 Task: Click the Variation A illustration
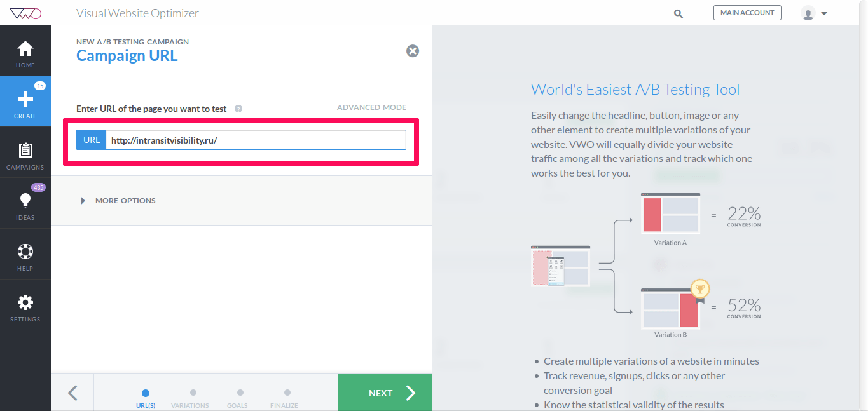coord(670,214)
